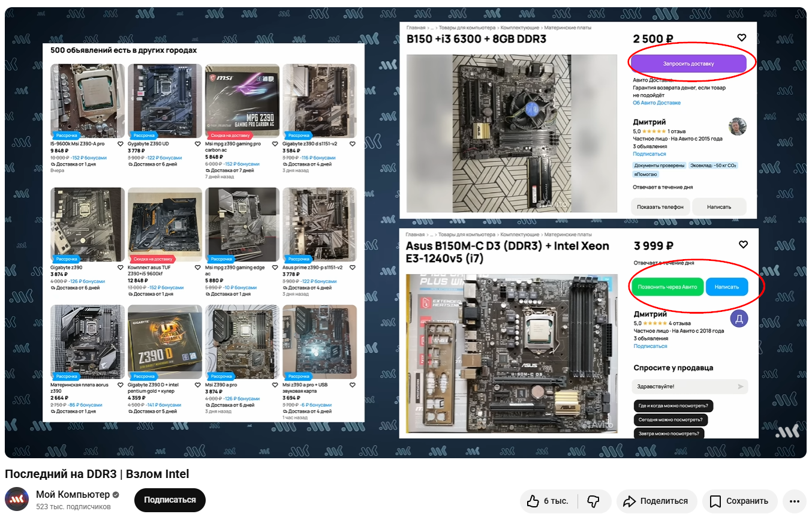Click the 'Спросите у продавца' heading

(673, 368)
